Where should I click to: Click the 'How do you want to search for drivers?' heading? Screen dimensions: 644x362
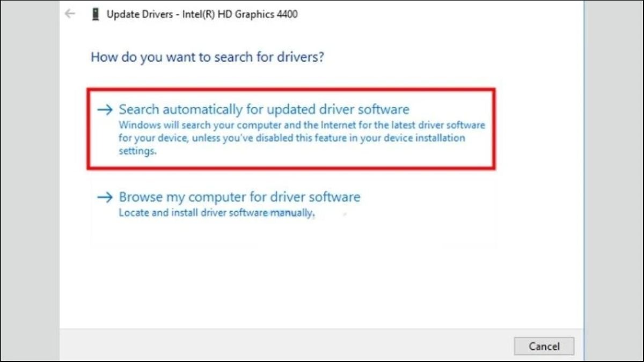(208, 57)
